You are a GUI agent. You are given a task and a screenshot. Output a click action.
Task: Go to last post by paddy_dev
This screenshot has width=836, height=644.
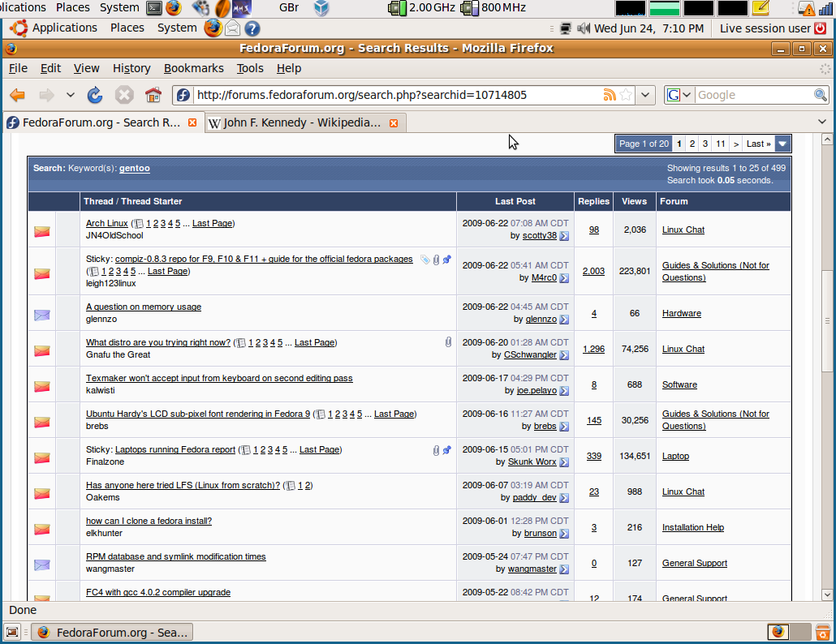coord(564,498)
